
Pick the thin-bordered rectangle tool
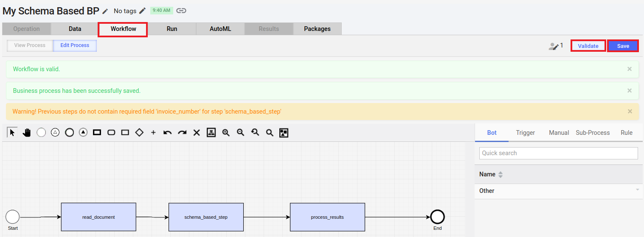pos(125,133)
